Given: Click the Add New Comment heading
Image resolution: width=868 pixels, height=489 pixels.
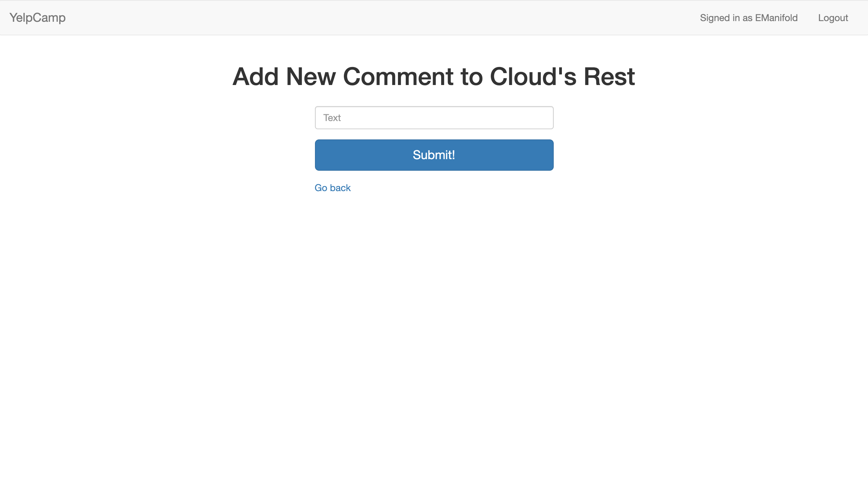Looking at the screenshot, I should coord(434,77).
